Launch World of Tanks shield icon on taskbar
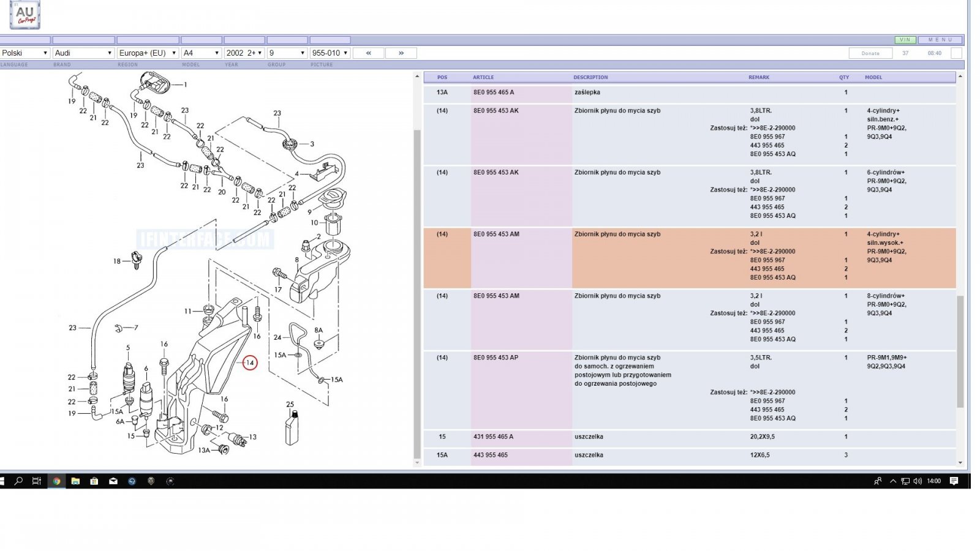980x551 pixels. coord(151,481)
